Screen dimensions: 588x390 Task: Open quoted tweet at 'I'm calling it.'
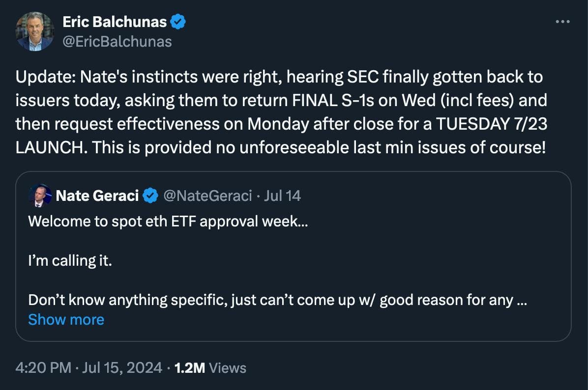point(70,260)
